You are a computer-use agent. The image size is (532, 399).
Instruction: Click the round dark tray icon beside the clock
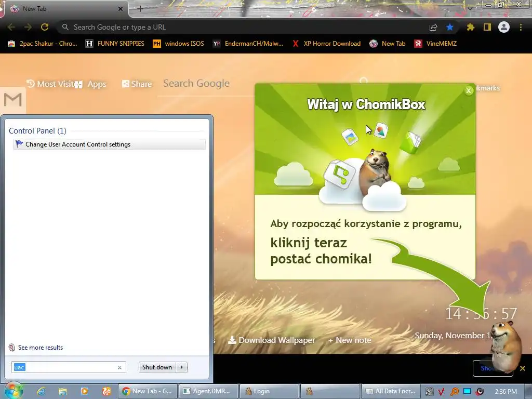point(480,392)
